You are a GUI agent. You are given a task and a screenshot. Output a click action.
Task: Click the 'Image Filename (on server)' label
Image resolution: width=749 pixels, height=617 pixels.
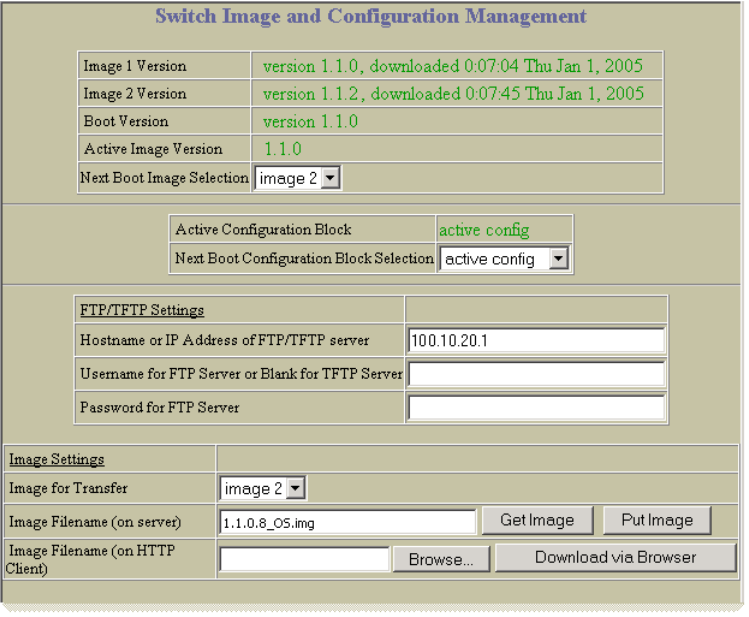(95, 522)
